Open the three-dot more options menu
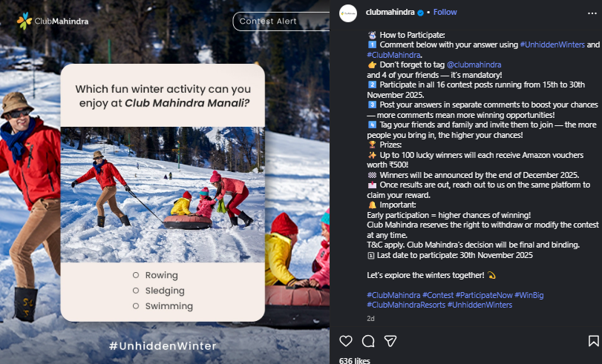This screenshot has height=364, width=602. [592, 13]
